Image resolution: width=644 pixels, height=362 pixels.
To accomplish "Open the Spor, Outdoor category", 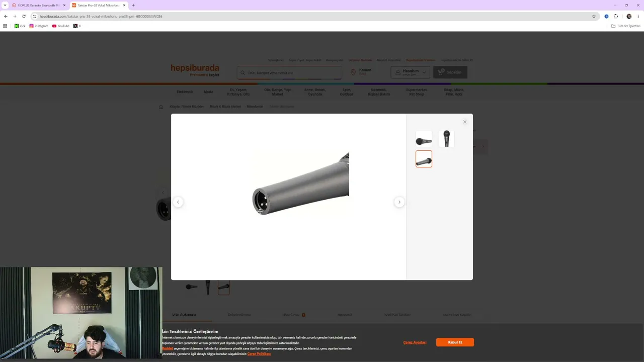I will pos(346,92).
